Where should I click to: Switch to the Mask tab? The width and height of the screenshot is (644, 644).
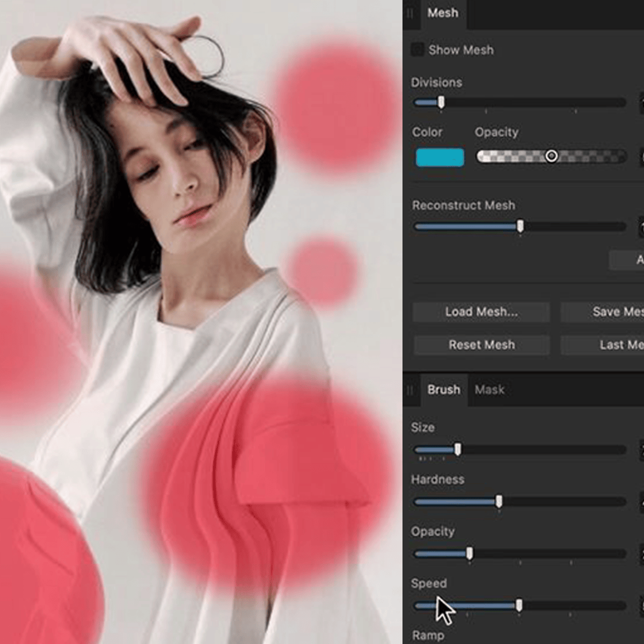pos(489,390)
